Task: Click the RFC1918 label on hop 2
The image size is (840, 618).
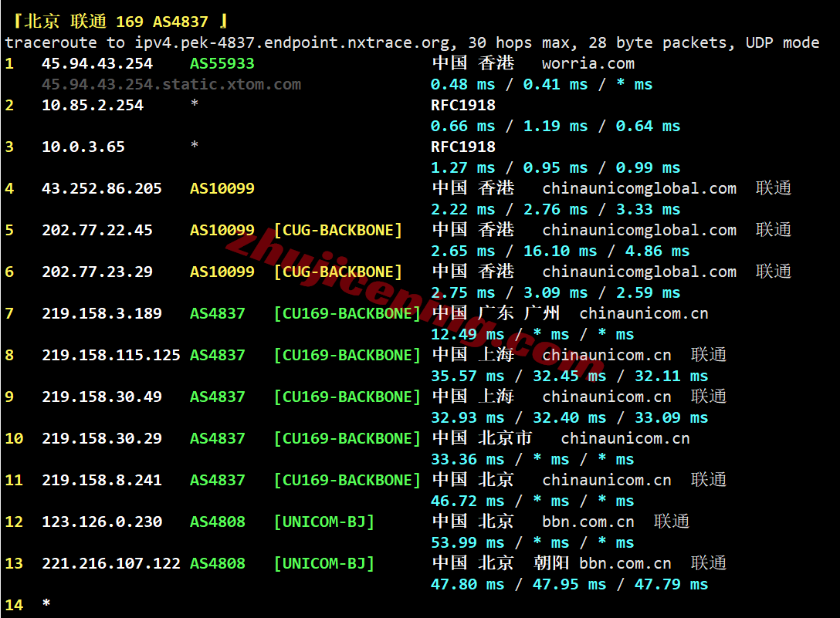Action: point(463,106)
